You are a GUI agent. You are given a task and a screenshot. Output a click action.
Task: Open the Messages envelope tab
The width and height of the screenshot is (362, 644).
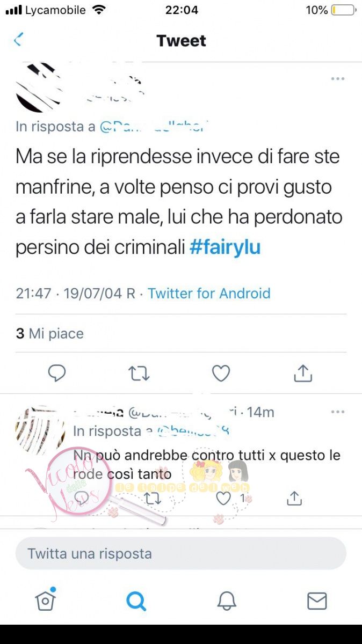[317, 601]
